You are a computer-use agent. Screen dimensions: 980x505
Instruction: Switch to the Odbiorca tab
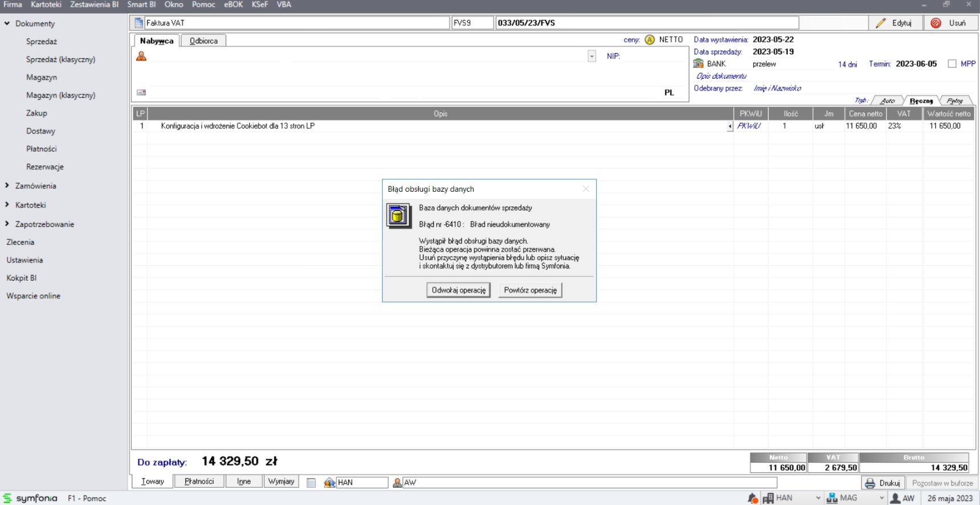click(x=204, y=41)
